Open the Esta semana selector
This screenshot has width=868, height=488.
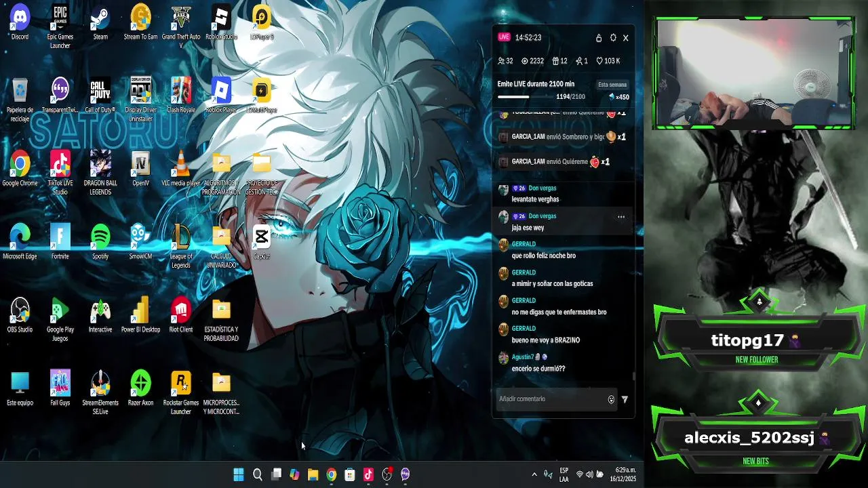point(612,85)
